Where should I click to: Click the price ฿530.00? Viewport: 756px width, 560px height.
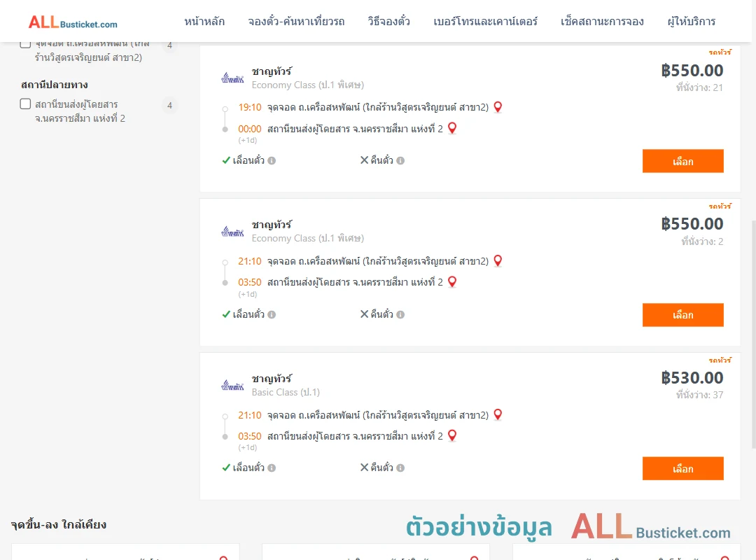[x=692, y=378]
